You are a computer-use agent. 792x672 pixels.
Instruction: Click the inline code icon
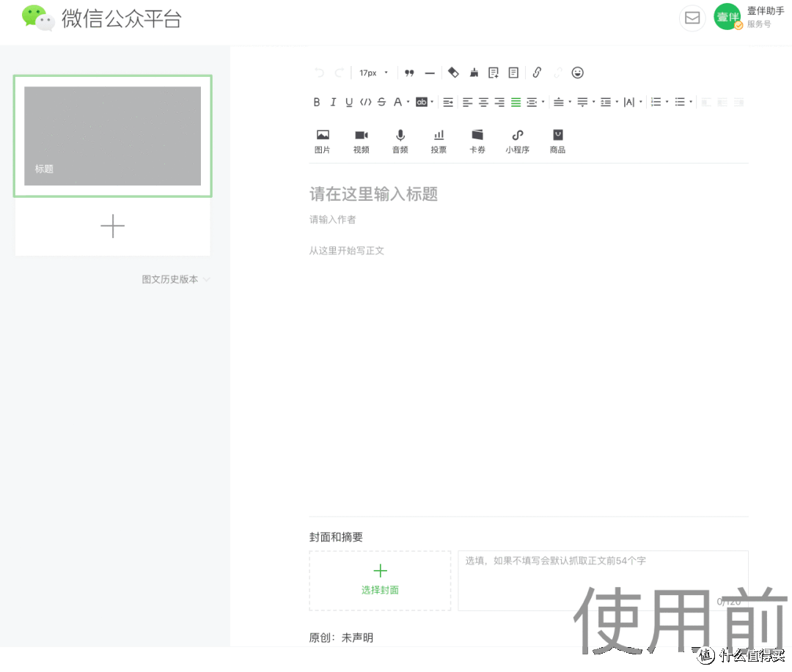366,103
